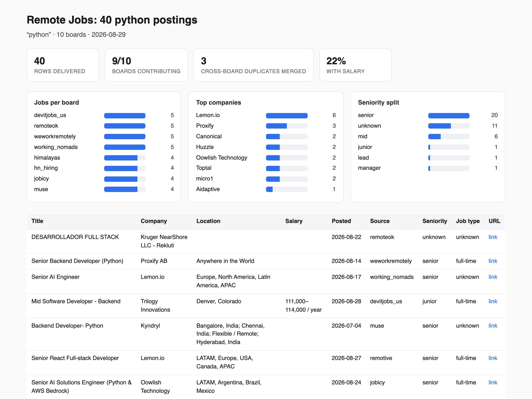Image resolution: width=532 pixels, height=399 pixels.
Task: Click the senior bar in Seniority split
Action: click(449, 116)
